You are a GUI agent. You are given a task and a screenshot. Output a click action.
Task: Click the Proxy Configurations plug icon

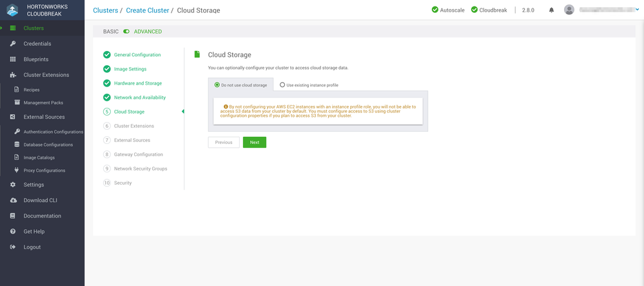click(17, 170)
